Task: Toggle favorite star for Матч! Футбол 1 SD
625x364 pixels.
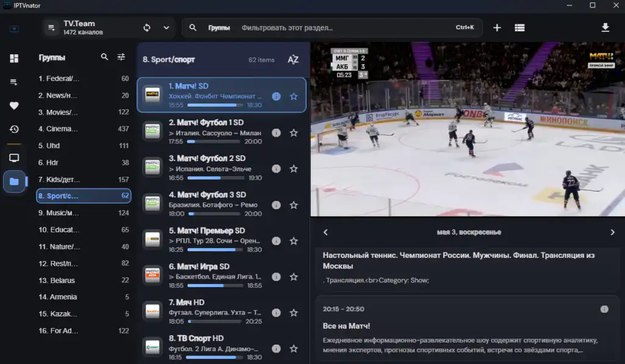Action: point(294,133)
